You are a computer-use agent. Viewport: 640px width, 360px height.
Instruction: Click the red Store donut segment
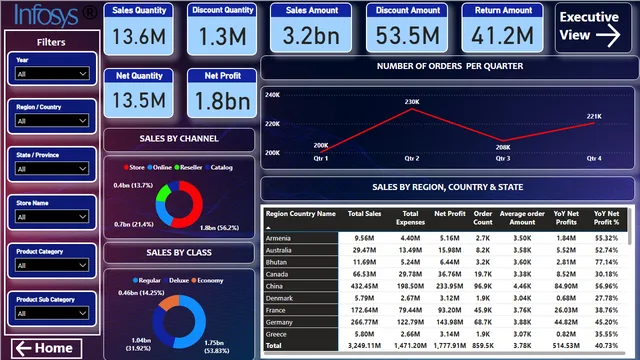pyautogui.click(x=196, y=204)
